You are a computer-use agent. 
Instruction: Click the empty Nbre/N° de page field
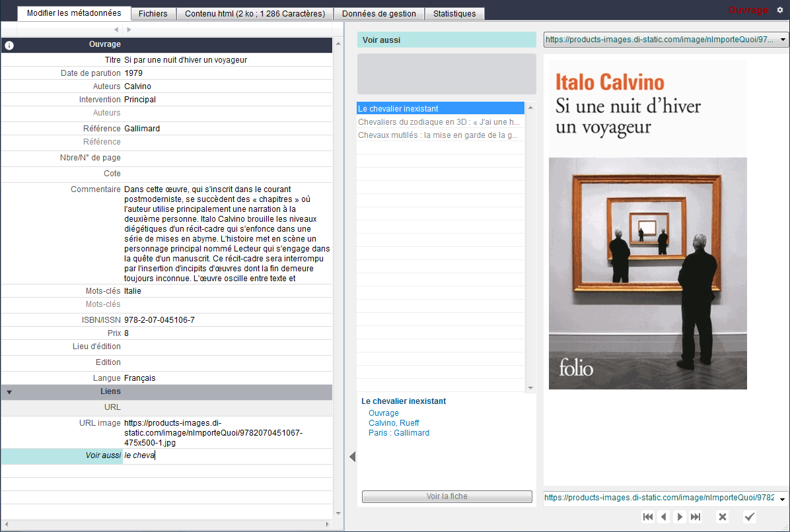coord(228,158)
